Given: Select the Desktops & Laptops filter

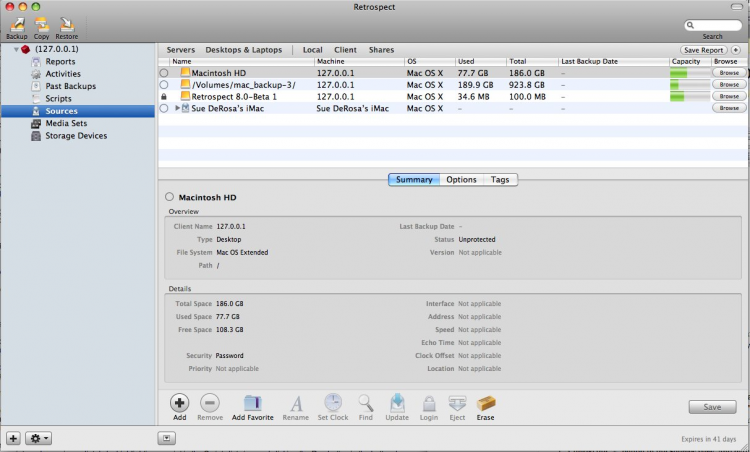Looking at the screenshot, I should pyautogui.click(x=244, y=50).
